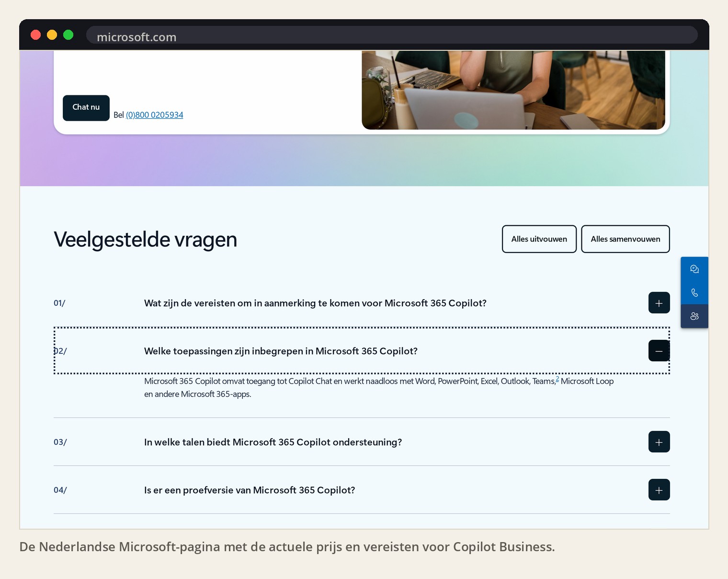Click the green maximize window button
Viewport: 728px width, 579px height.
point(68,35)
